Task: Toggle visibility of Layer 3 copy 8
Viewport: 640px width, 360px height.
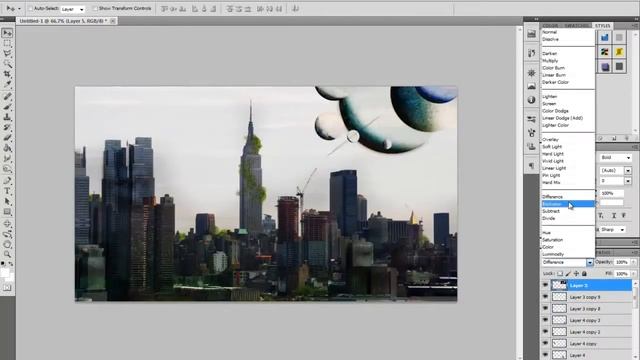Action: point(545,309)
